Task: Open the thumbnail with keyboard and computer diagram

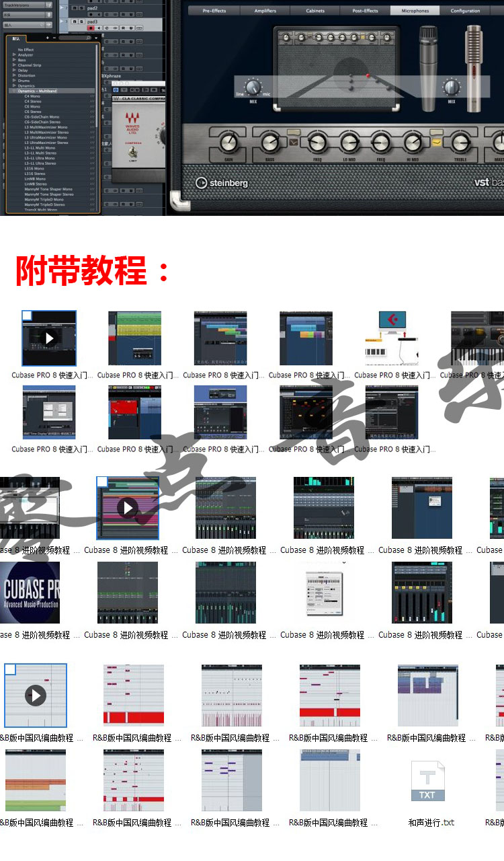Action: (x=392, y=338)
